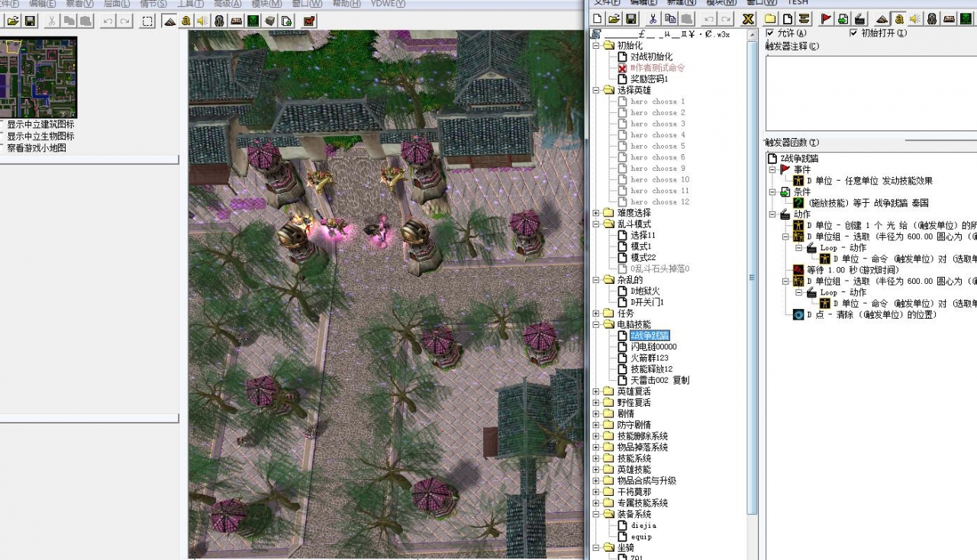977x560 pixels.
Task: Open VDWE(Y) menu
Action: pyautogui.click(x=388, y=4)
